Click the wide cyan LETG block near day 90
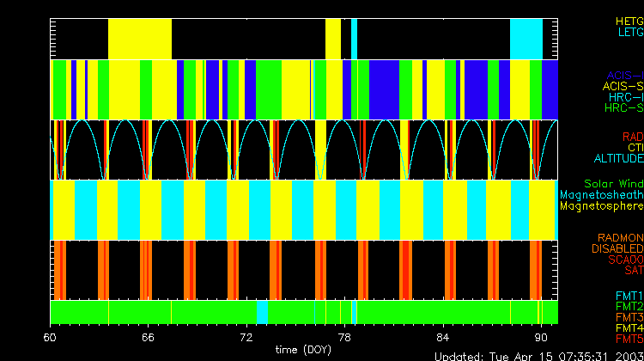The image size is (644, 361). [526, 38]
